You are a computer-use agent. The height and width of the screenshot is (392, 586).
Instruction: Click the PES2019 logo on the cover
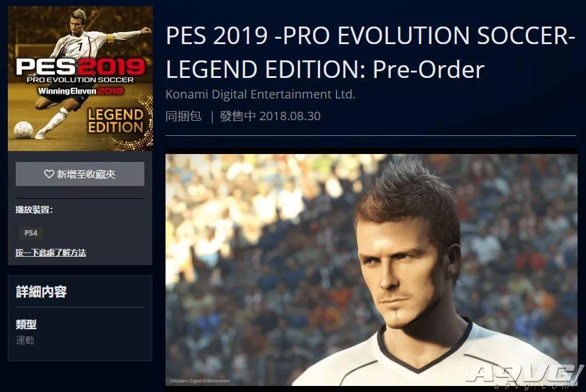pyautogui.click(x=80, y=66)
